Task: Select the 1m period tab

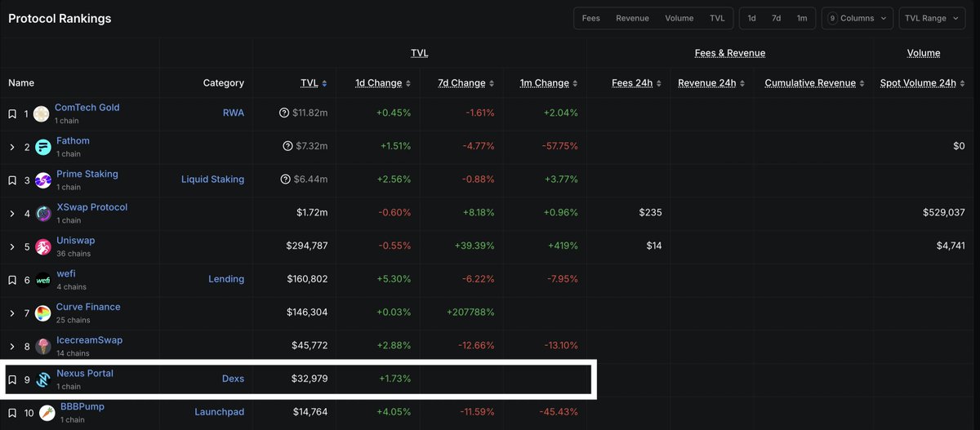Action: click(x=802, y=18)
